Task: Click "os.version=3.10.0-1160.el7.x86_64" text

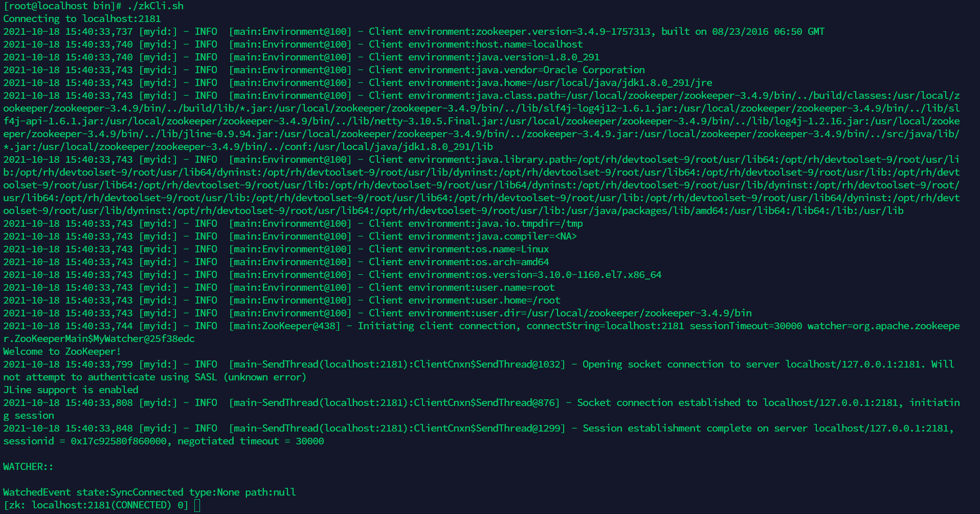Action: (x=569, y=275)
